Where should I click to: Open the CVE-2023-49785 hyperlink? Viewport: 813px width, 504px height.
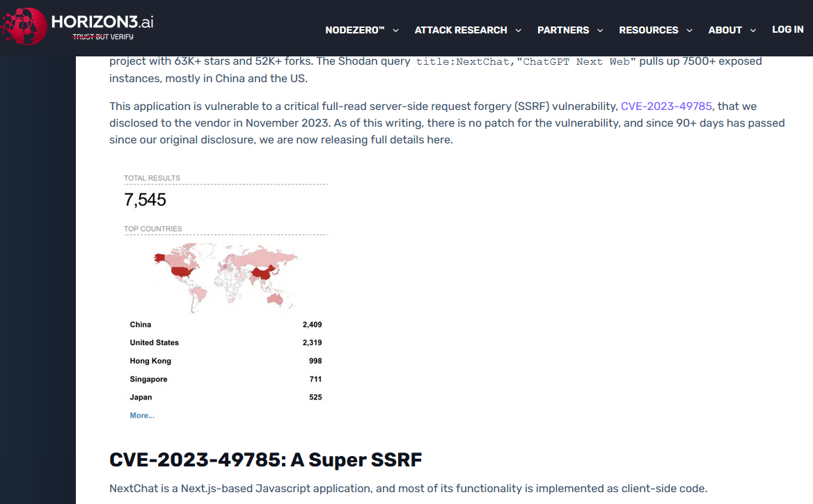(666, 107)
